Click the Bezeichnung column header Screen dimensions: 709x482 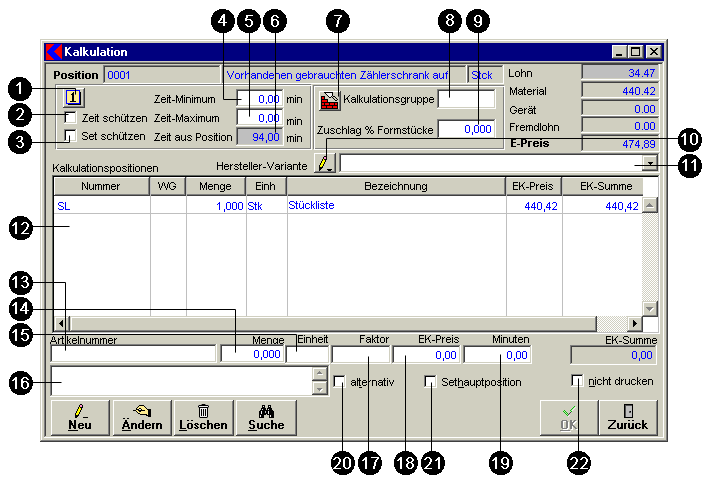[x=396, y=186]
